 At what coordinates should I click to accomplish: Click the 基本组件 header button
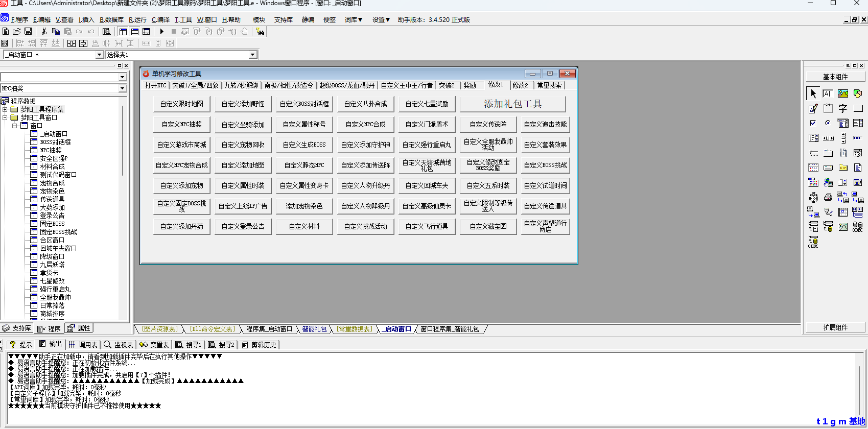(x=835, y=77)
